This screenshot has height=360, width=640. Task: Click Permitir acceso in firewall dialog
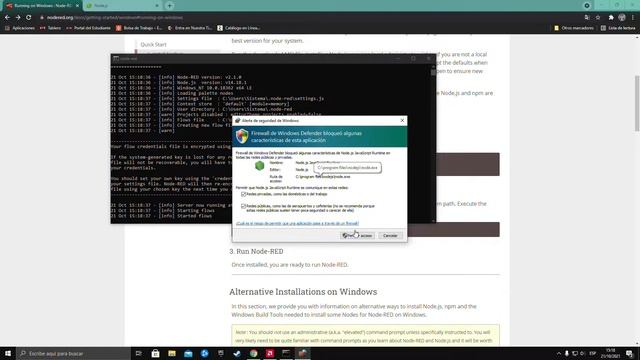[x=357, y=236]
